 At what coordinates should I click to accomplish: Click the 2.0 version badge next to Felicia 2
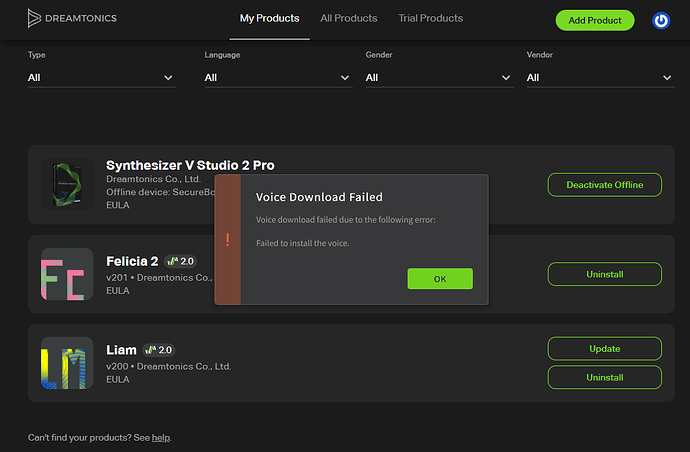(180, 261)
